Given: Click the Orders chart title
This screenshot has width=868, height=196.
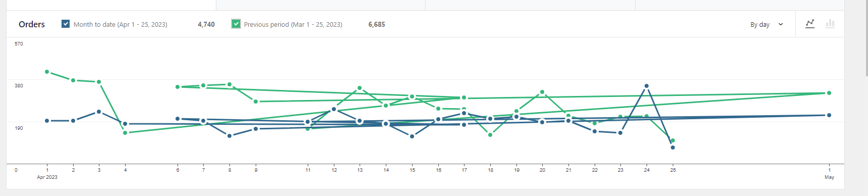Looking at the screenshot, I should (32, 24).
